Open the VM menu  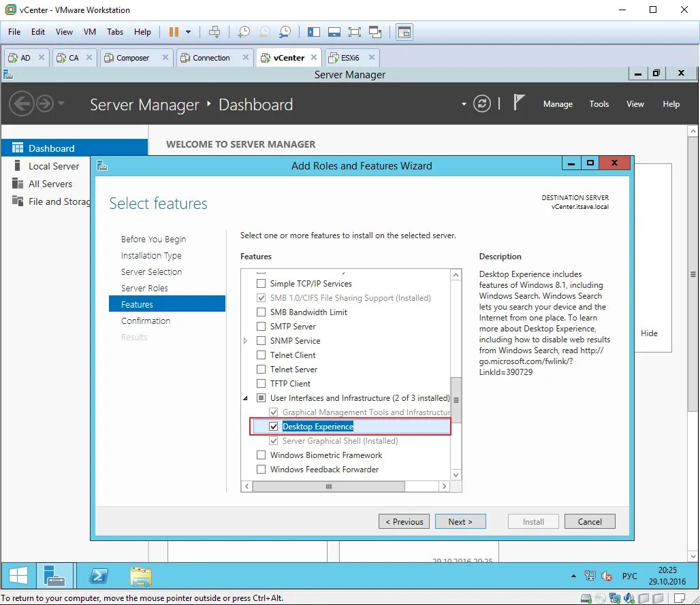point(90,32)
